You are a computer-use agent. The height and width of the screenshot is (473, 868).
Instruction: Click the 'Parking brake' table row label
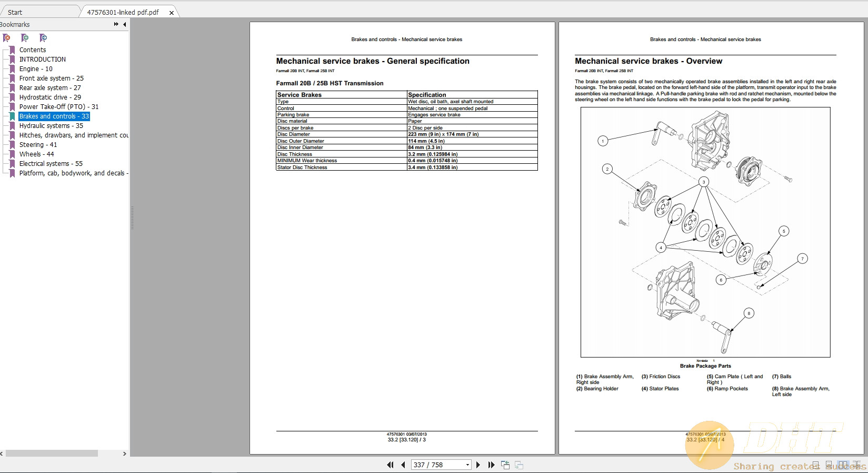click(x=293, y=115)
